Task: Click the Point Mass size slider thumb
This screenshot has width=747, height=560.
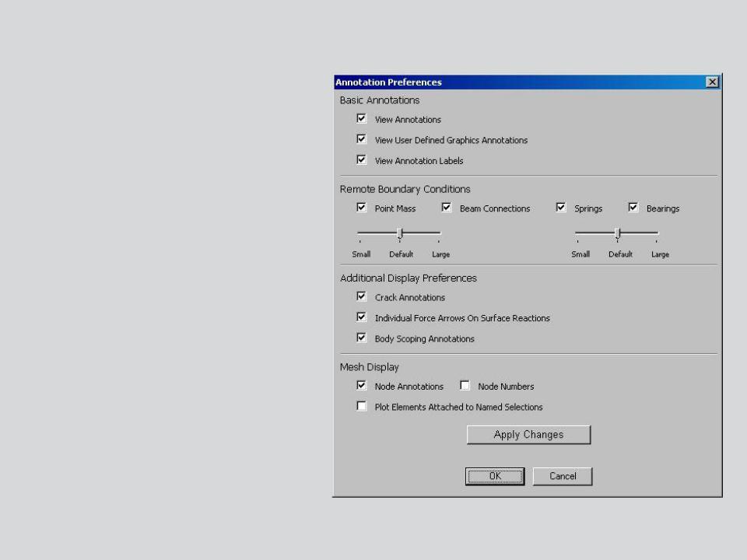Action: click(400, 233)
